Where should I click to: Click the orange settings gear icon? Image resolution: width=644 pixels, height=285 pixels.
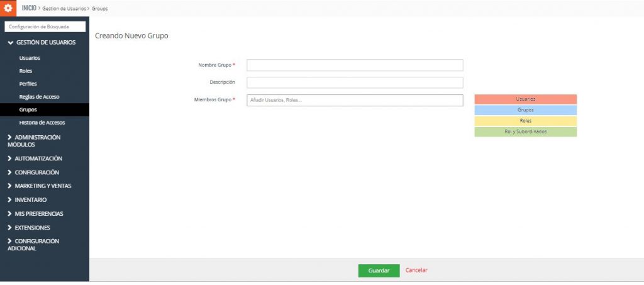(8, 8)
